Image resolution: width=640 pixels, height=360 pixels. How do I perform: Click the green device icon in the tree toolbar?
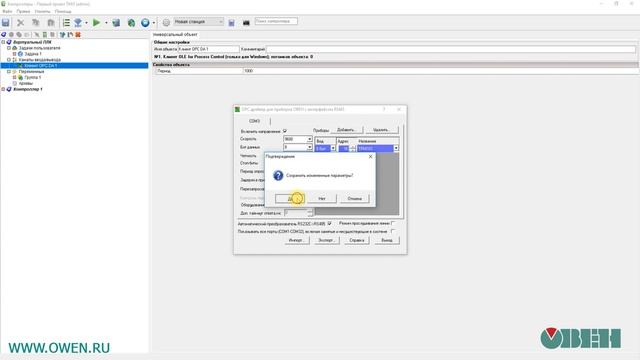tap(45, 35)
